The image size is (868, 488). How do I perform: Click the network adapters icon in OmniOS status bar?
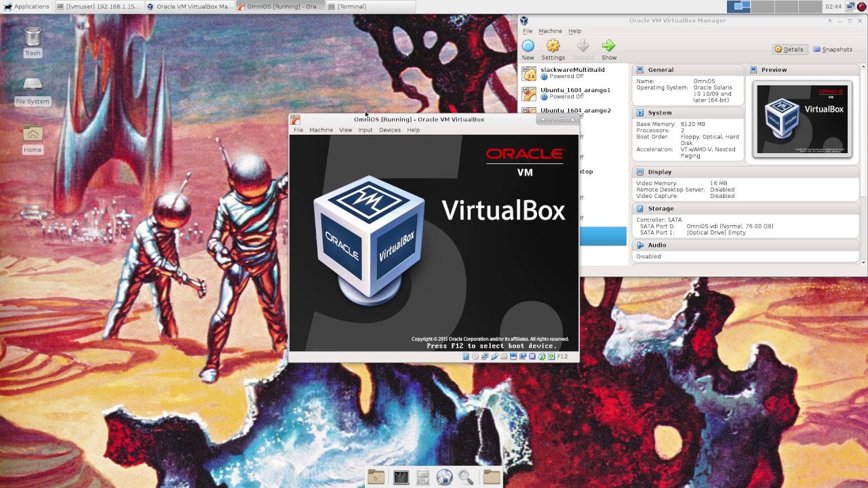[486, 357]
